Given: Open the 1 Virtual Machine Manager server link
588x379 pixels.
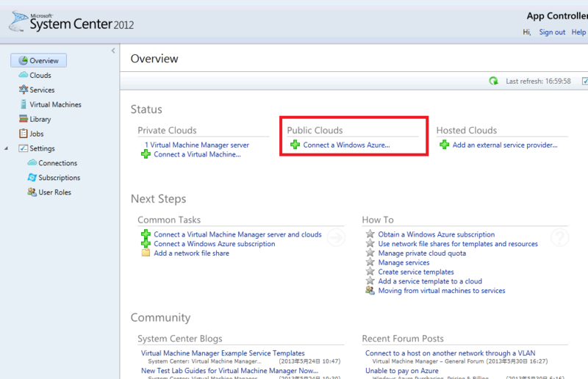Looking at the screenshot, I should pos(197,145).
